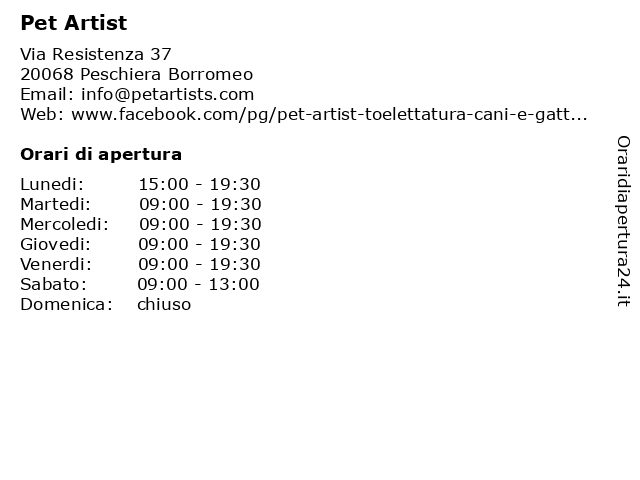Select the Lunedi day label

52,184
